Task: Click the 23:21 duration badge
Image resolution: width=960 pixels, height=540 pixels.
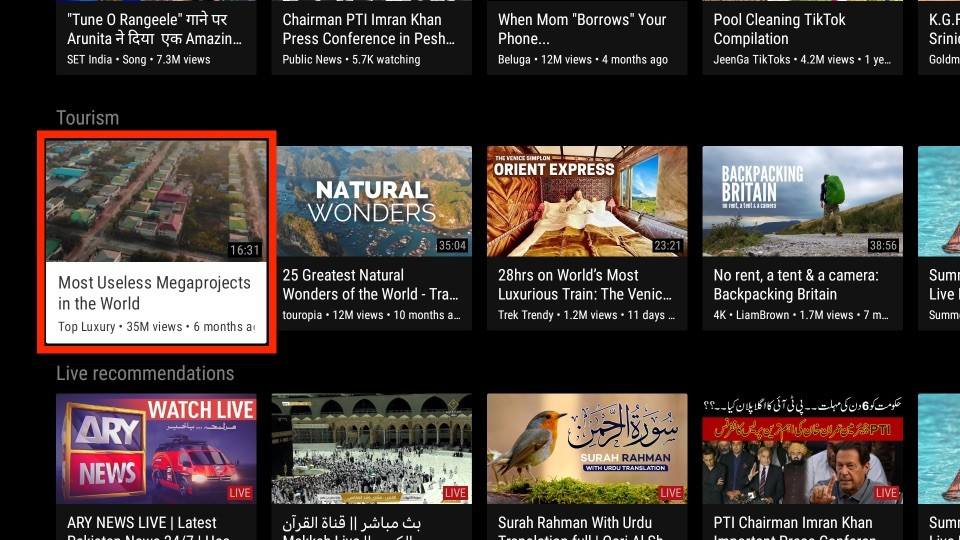Action: 667,246
